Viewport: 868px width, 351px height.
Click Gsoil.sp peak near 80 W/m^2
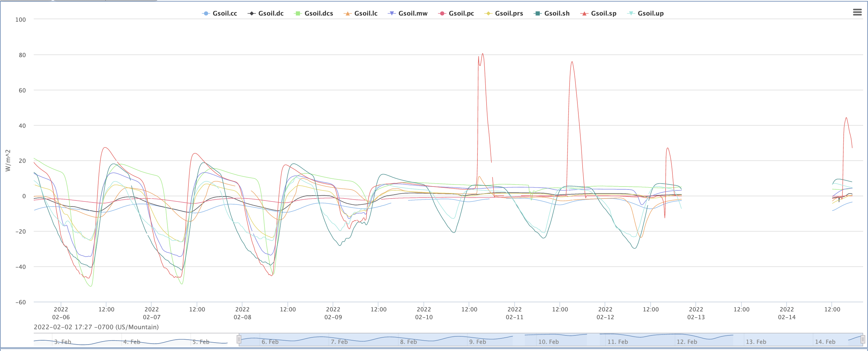(483, 54)
